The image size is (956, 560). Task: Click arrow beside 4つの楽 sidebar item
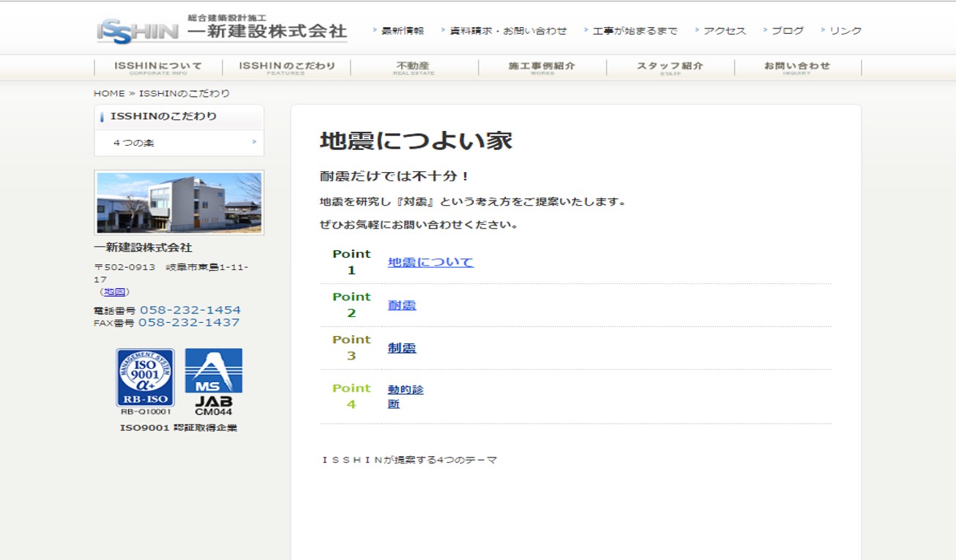[x=254, y=142]
